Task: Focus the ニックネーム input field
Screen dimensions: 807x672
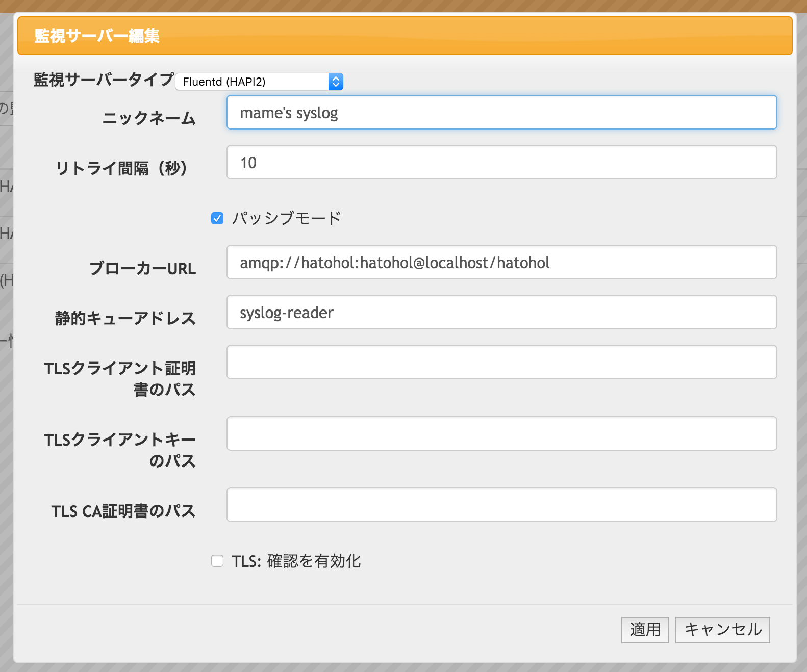Action: coord(501,113)
